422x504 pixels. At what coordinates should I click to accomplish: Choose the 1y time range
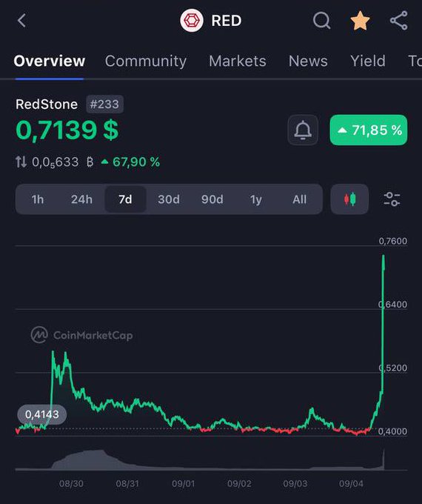tap(256, 199)
